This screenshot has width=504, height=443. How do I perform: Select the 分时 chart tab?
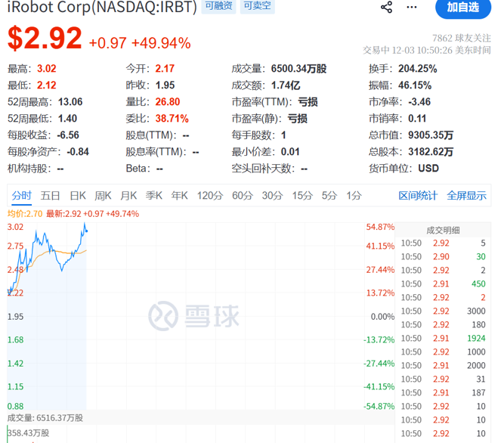click(21, 196)
